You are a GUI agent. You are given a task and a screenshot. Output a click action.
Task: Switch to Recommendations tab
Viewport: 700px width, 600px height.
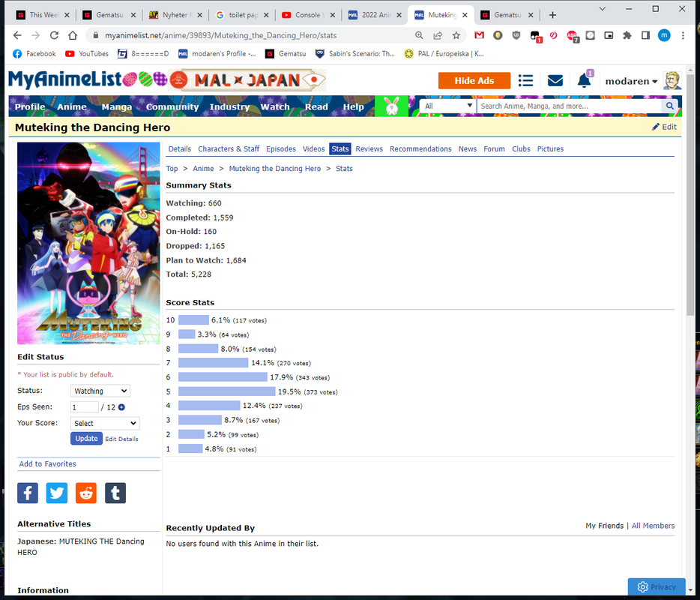(x=420, y=148)
